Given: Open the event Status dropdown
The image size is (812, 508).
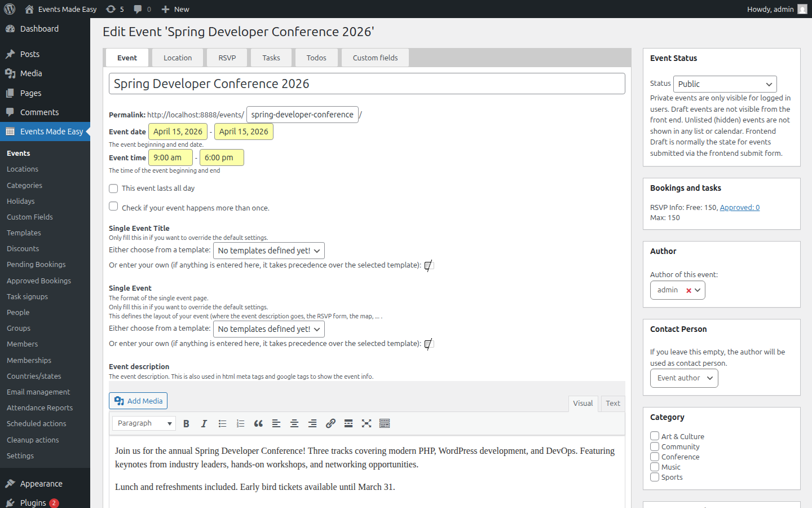Looking at the screenshot, I should 725,84.
